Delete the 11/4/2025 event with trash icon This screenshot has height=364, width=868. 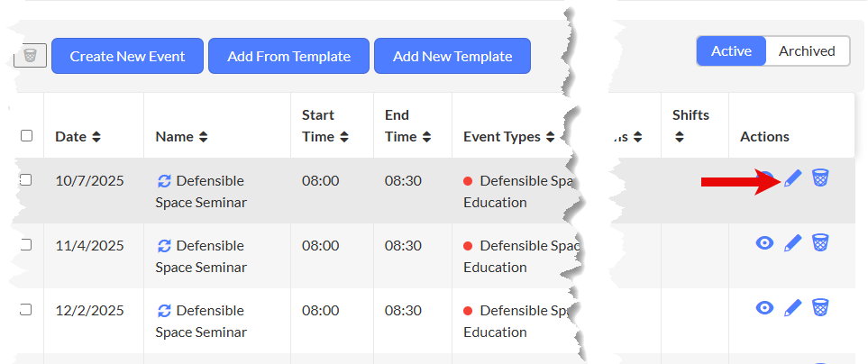pyautogui.click(x=819, y=243)
